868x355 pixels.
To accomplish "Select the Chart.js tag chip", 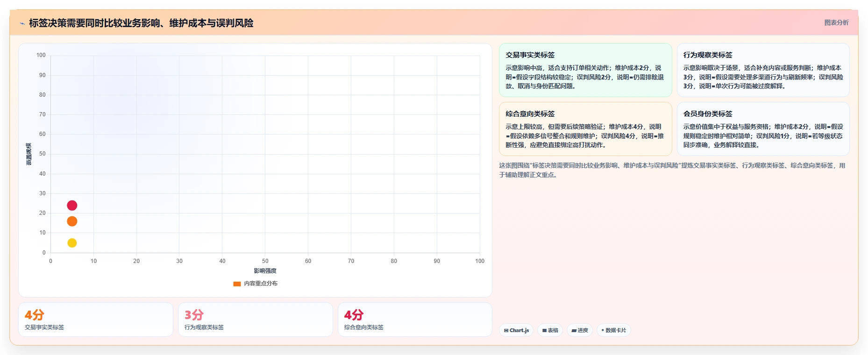I will [x=516, y=330].
